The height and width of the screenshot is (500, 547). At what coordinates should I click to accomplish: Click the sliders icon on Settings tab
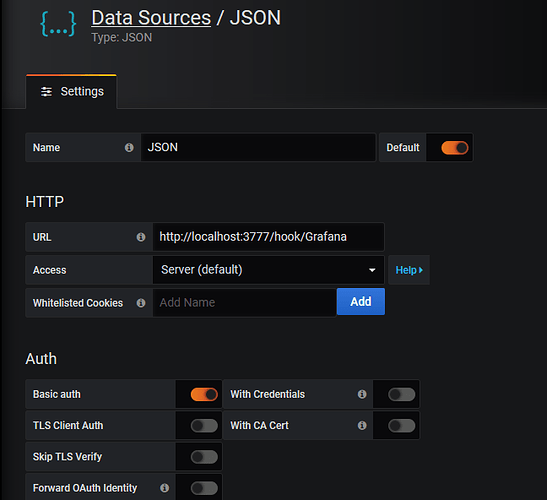click(46, 92)
